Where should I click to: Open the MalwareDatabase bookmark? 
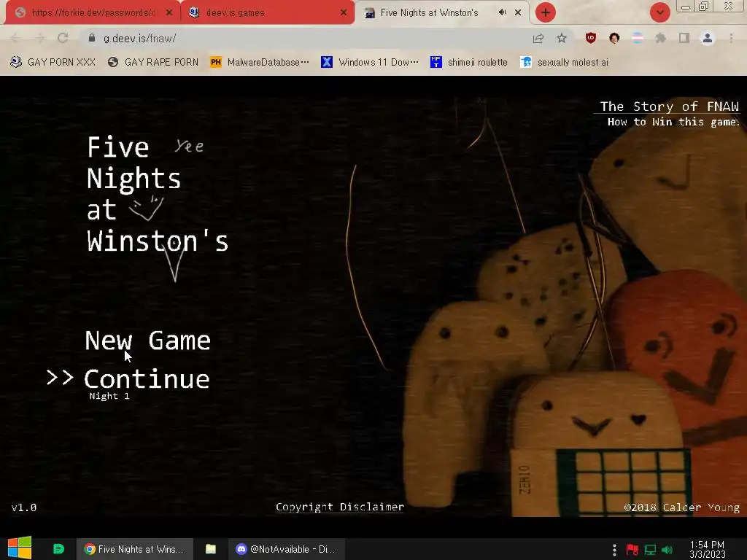[x=260, y=63]
